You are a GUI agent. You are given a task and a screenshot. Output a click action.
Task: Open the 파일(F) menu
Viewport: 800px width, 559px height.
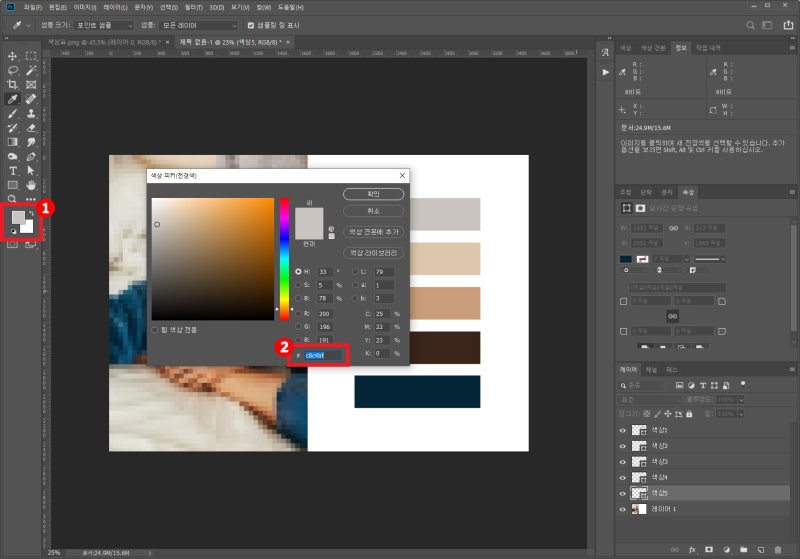33,7
